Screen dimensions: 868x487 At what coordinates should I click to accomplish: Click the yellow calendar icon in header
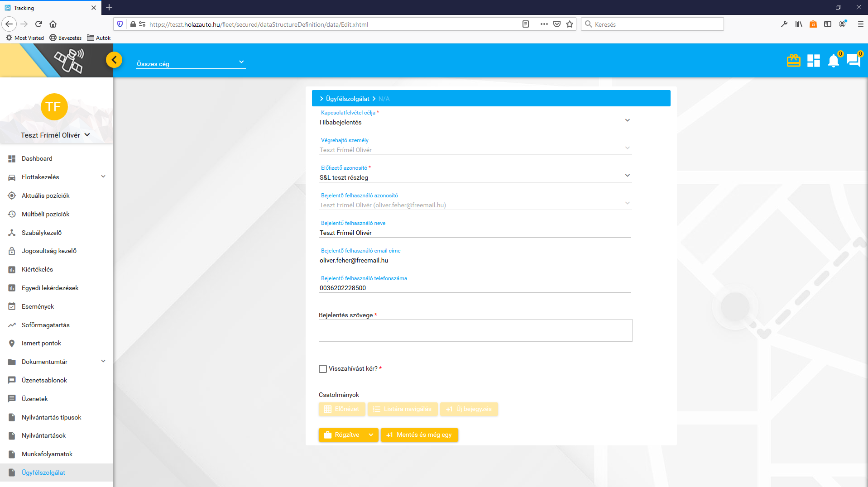793,61
